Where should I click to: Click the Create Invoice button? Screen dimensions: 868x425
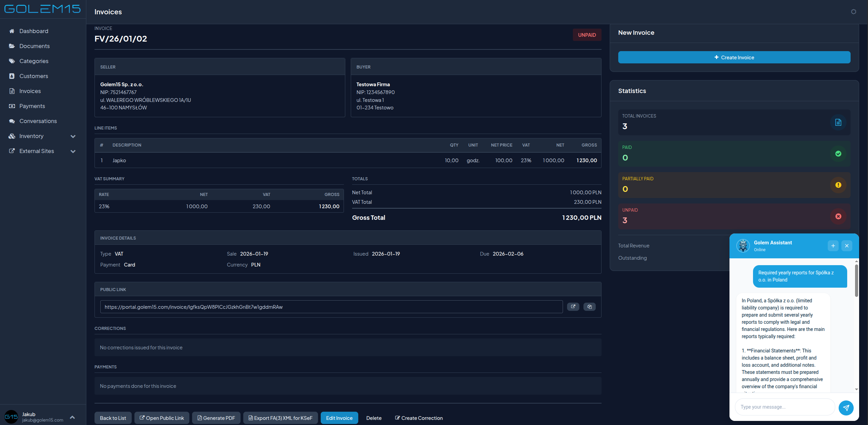734,57
